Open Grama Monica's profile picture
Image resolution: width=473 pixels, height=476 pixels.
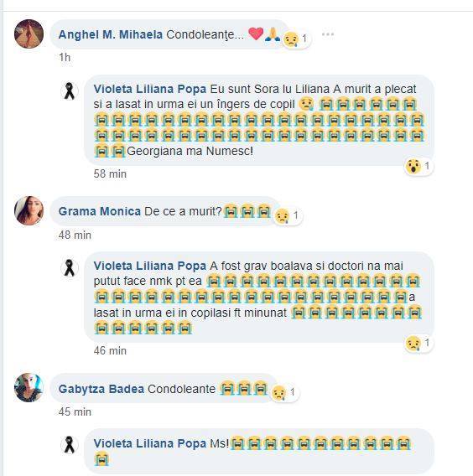29,210
